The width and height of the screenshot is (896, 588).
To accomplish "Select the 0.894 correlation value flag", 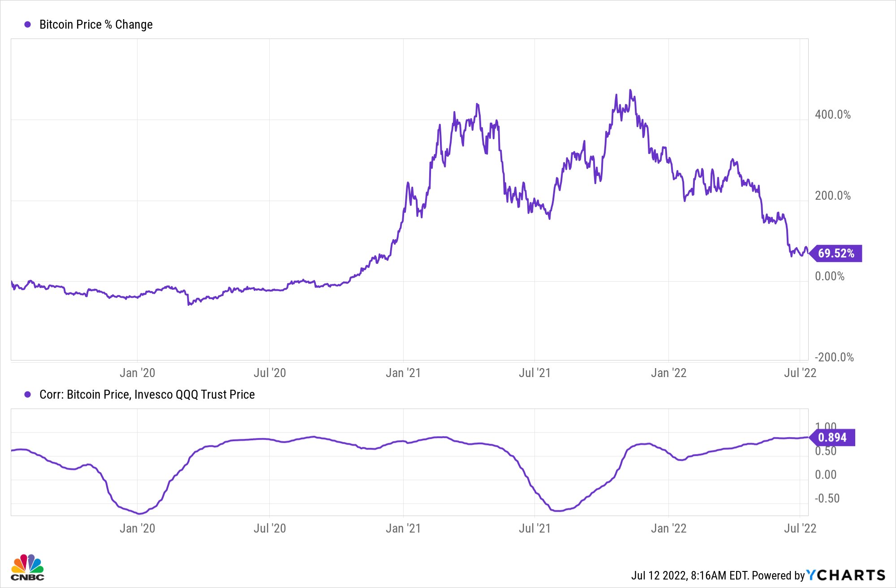I will tap(832, 438).
